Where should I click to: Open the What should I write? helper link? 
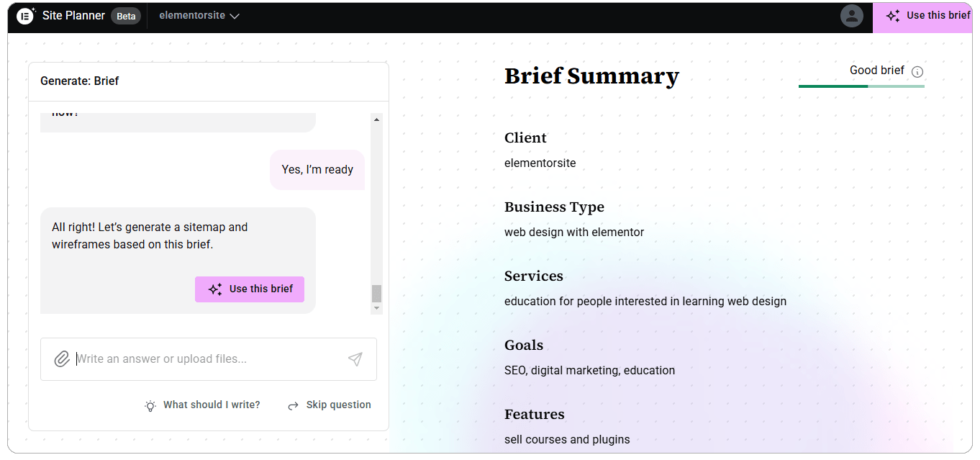tap(211, 405)
